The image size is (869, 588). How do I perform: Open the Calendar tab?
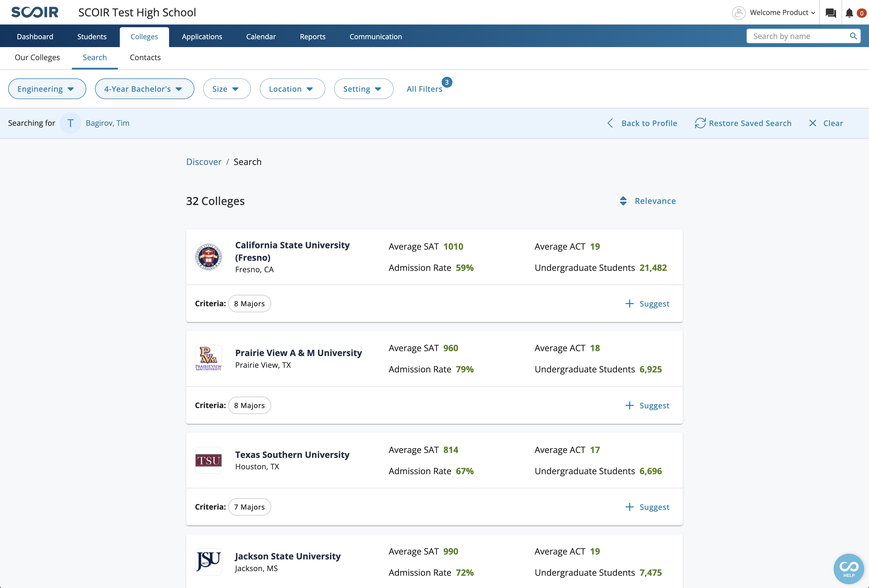(261, 36)
